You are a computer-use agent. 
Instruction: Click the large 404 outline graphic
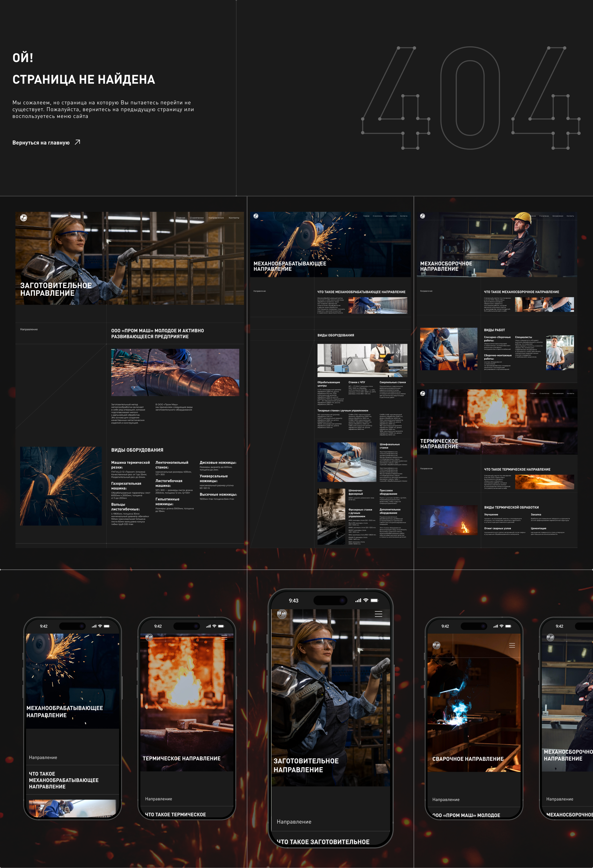point(470,98)
